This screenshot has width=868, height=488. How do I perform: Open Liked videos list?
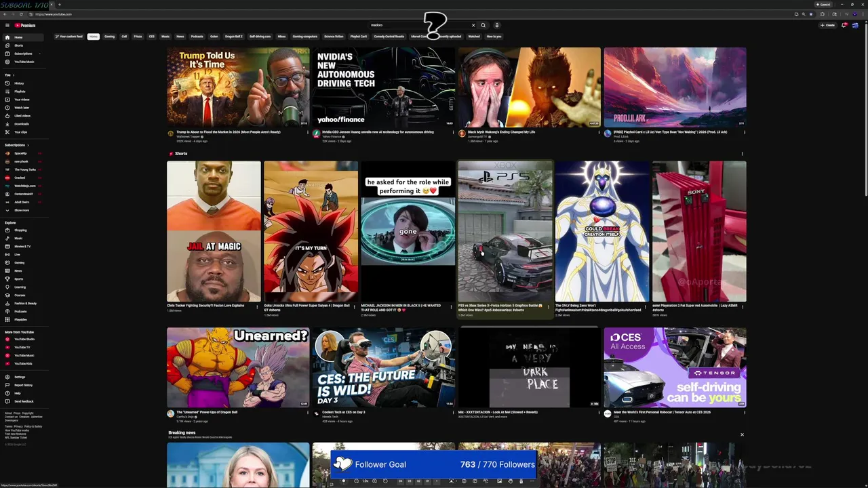[x=22, y=116]
